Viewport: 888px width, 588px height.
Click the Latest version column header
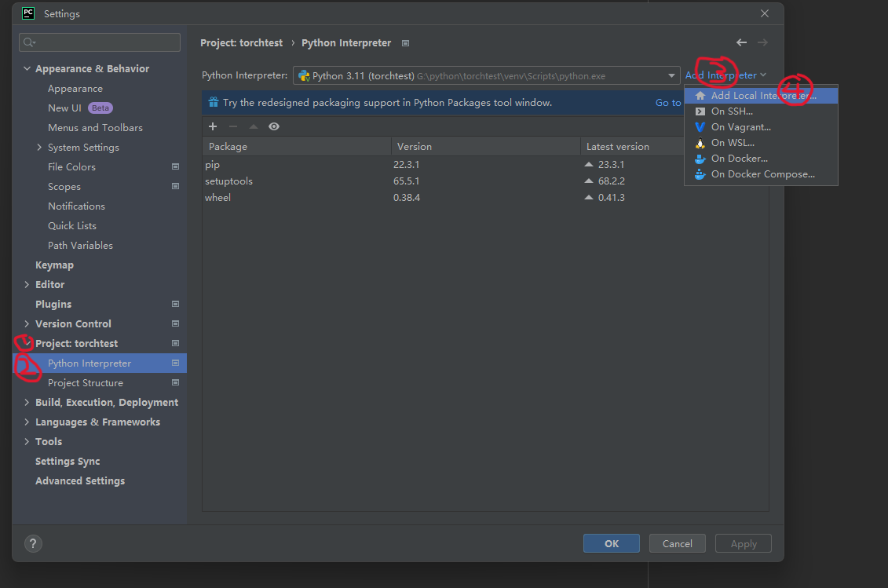[x=632, y=146]
